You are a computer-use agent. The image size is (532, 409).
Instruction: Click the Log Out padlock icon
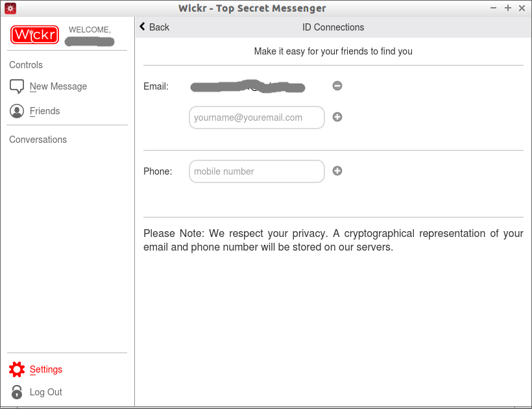point(17,392)
